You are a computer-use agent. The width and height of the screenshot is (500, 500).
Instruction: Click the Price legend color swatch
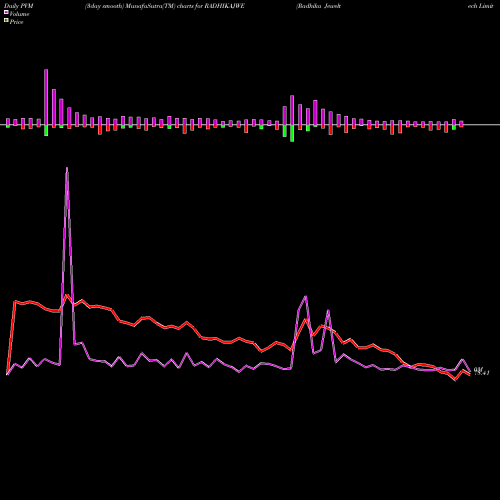coord(6,21)
